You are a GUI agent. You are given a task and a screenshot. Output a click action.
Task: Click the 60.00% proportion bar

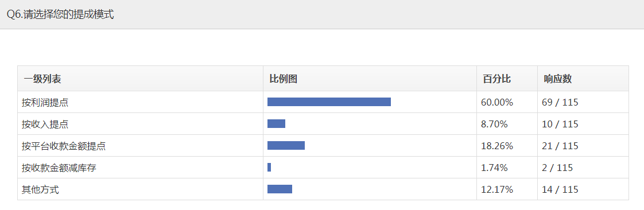pyautogui.click(x=329, y=102)
